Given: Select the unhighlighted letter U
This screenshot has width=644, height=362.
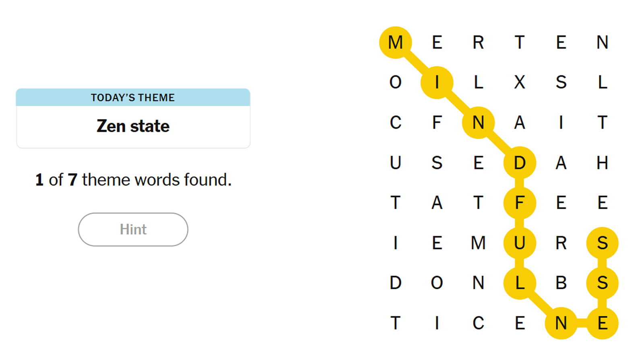Looking at the screenshot, I should point(396,163).
